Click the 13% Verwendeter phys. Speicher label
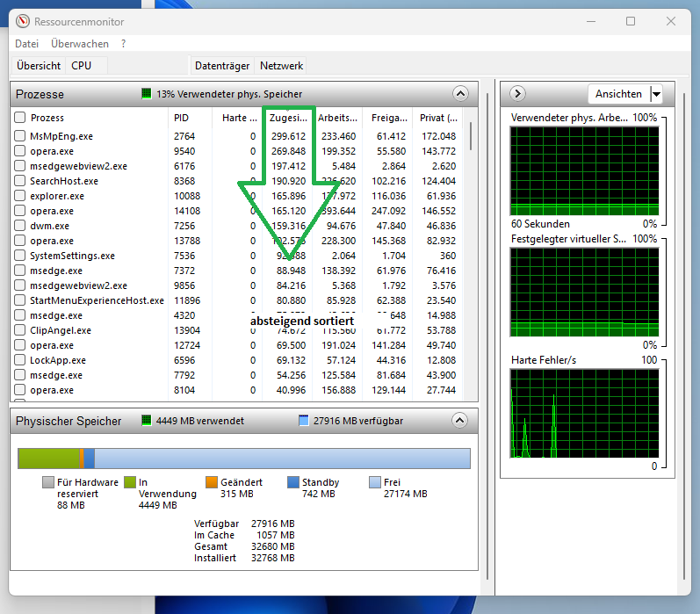The height and width of the screenshot is (614, 700). point(229,94)
